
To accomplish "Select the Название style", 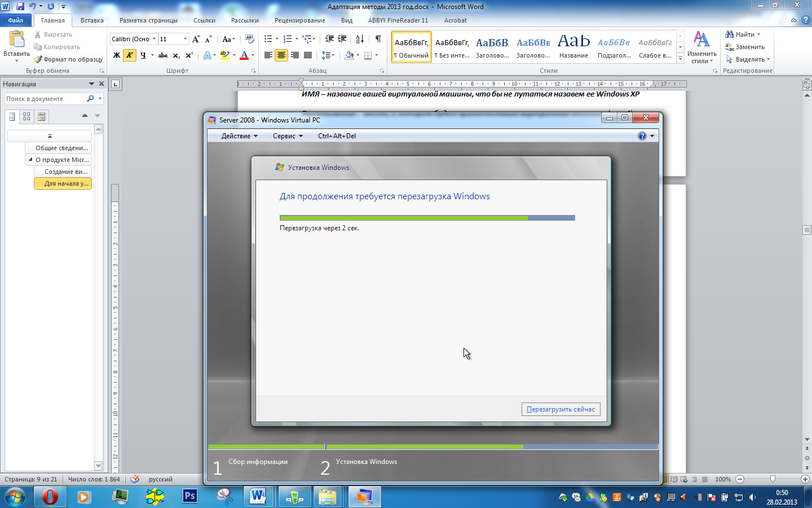I will tap(573, 46).
